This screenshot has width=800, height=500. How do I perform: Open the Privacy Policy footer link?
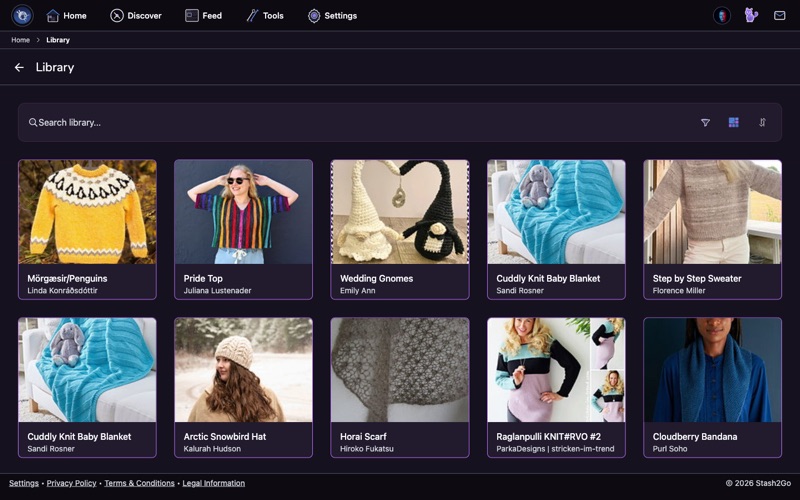click(x=71, y=483)
